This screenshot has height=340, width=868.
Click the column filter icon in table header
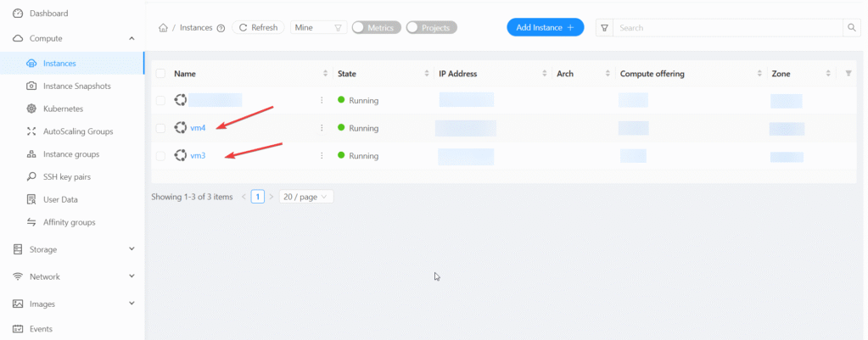(x=848, y=74)
